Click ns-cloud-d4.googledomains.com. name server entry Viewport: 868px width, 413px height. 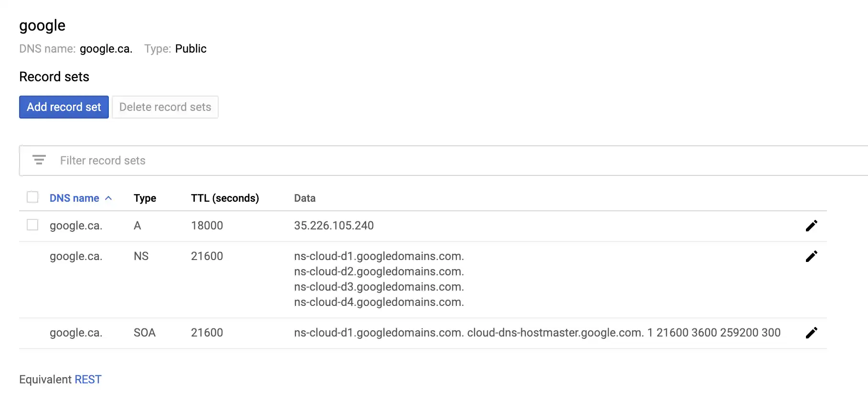click(379, 302)
